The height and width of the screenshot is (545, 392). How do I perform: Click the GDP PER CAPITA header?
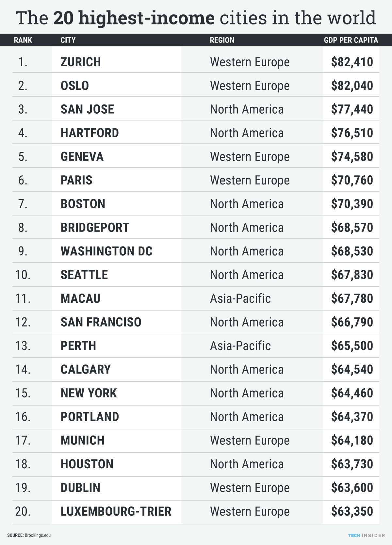(351, 40)
